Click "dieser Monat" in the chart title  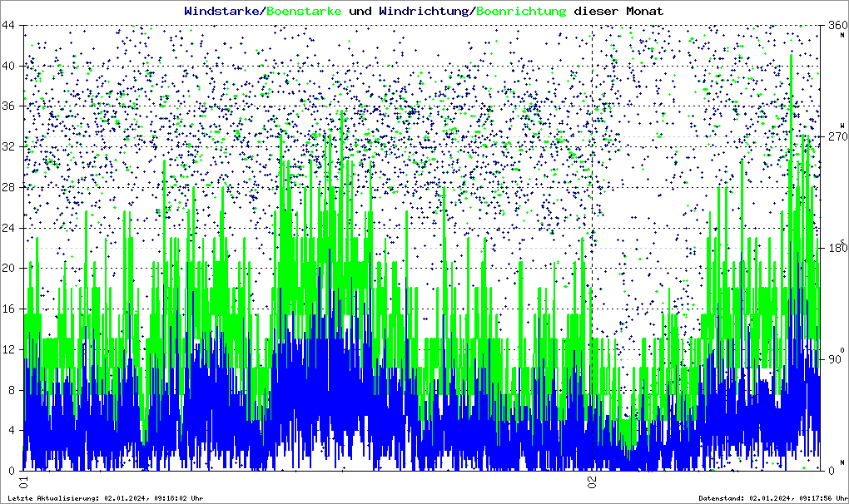pos(619,11)
